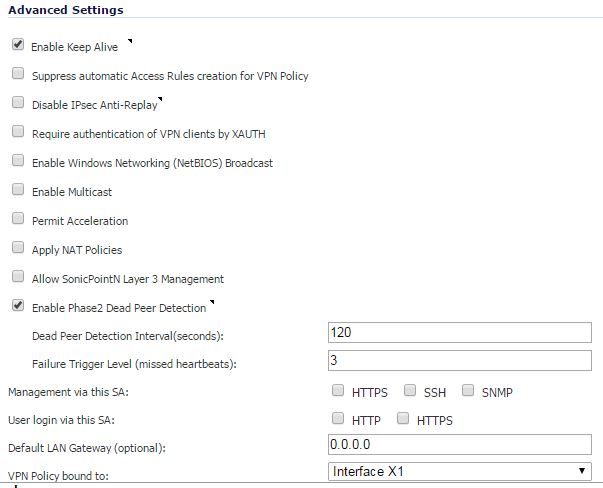Click tooltip marker next to Disable IPsec Anti-Replay
The image size is (603, 488).
pos(160,99)
